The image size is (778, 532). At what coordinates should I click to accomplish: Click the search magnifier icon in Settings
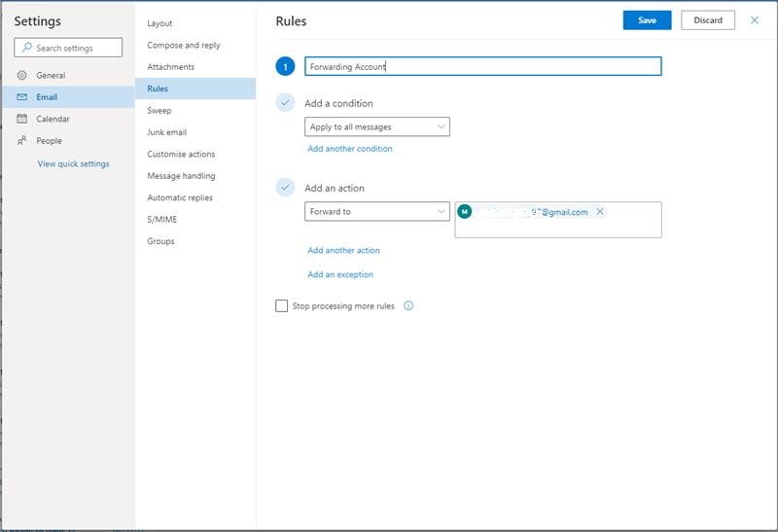27,48
